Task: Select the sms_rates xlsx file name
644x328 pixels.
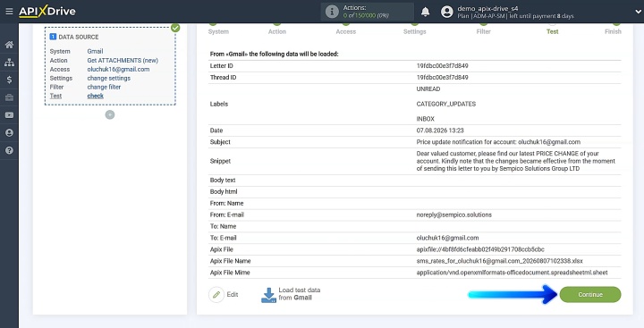Action: (x=499, y=261)
